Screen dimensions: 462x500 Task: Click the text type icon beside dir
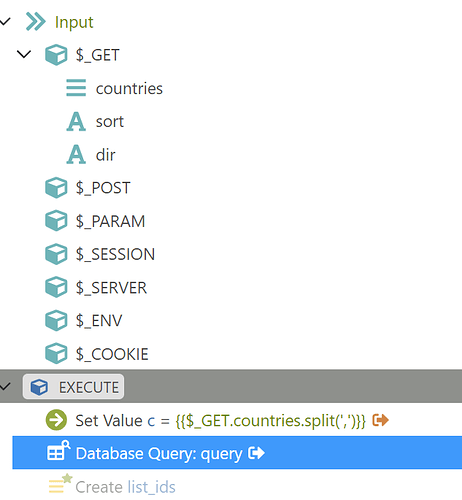76,154
